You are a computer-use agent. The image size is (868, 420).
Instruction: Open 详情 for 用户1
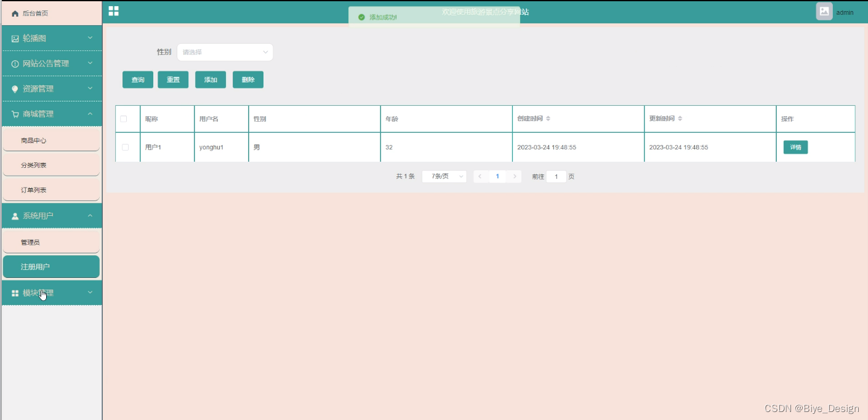tap(795, 148)
